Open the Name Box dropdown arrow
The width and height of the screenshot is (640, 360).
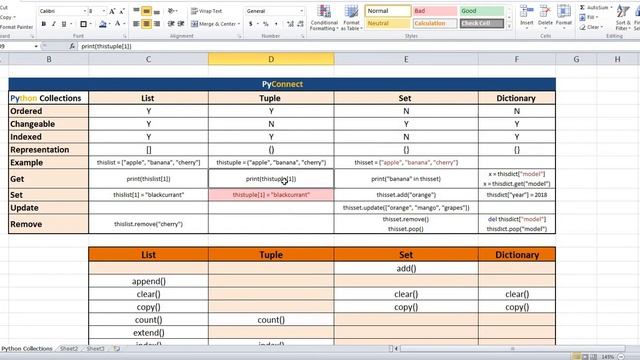[36, 47]
